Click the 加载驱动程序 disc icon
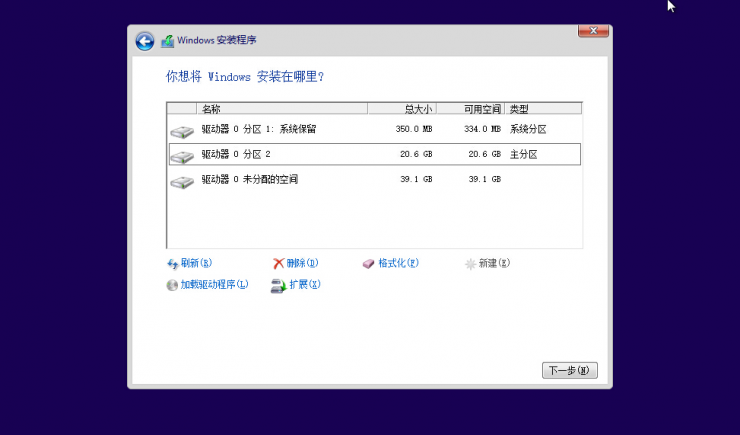The image size is (740, 435). 172,285
